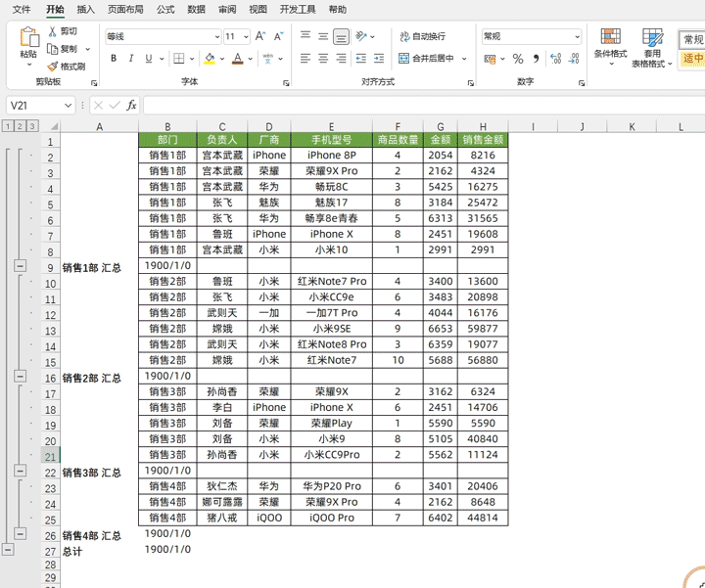
Task: Click the insert function fx icon
Action: (131, 105)
